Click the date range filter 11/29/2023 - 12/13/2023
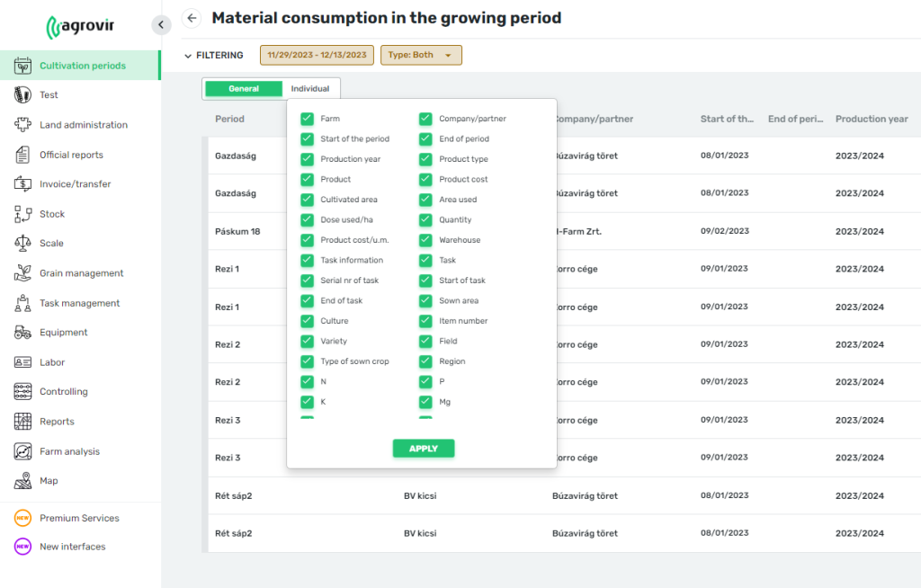This screenshot has width=921, height=588. pyautogui.click(x=316, y=55)
